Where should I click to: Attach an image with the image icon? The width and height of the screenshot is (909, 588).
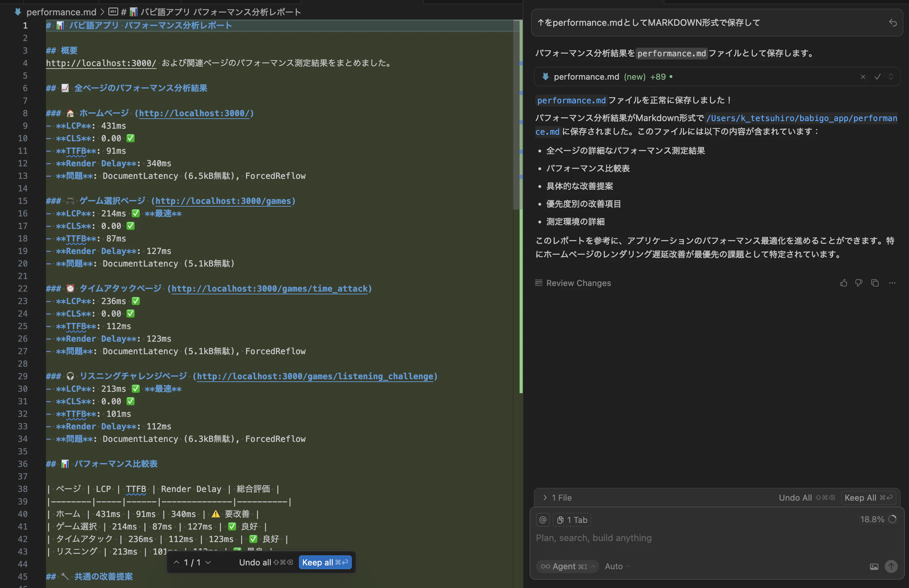click(x=874, y=566)
